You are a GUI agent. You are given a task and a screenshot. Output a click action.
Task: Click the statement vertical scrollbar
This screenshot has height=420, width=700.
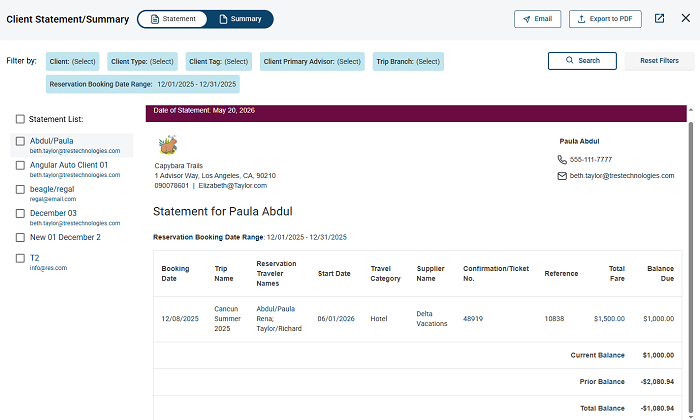[x=691, y=268]
